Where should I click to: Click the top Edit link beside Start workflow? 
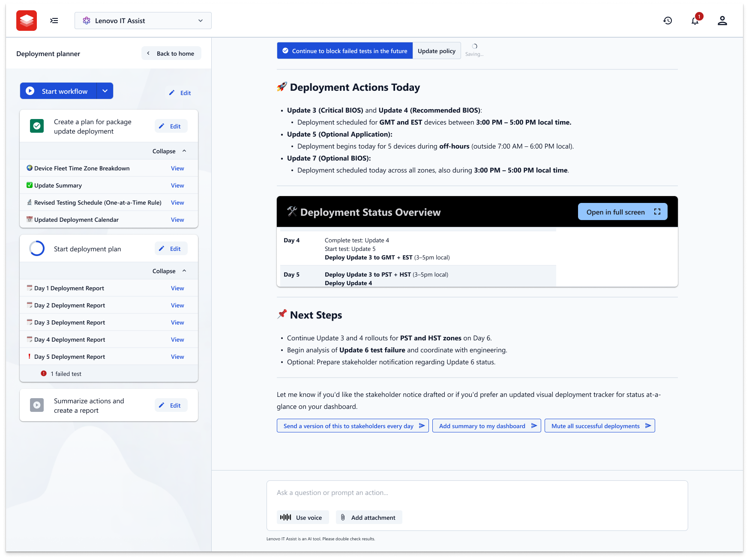pyautogui.click(x=180, y=93)
